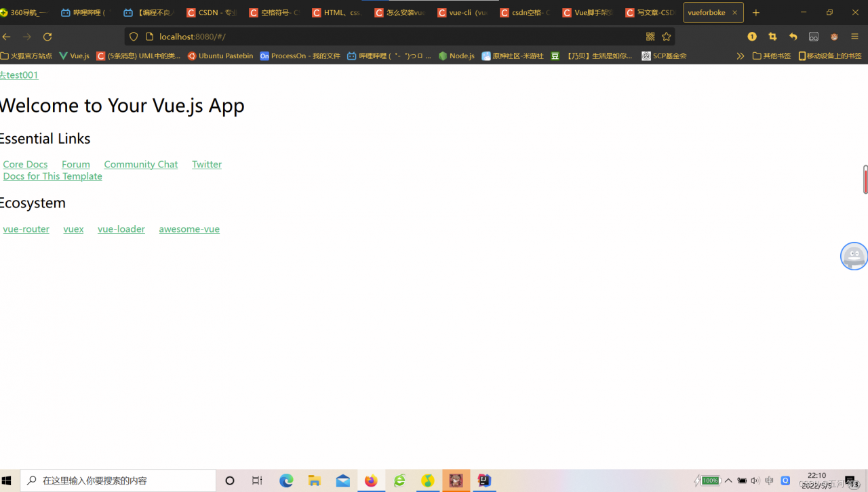Open the awesome-vue link
The image size is (868, 492).
(x=189, y=229)
